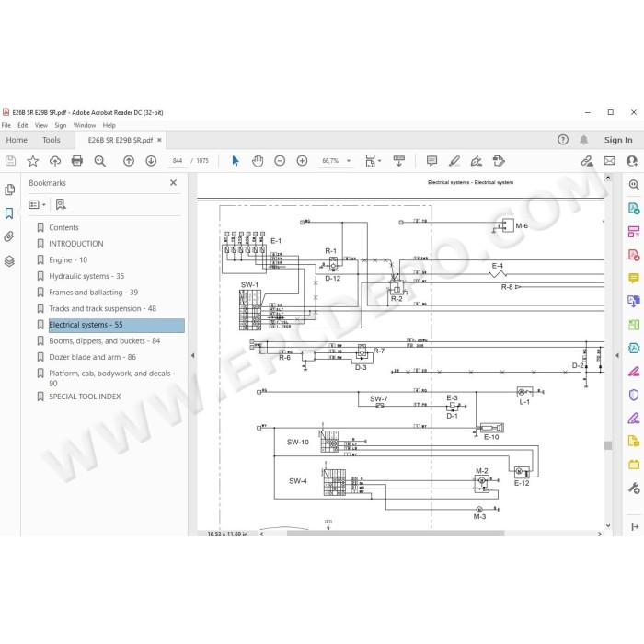Zoom out with the minus icon
The height and width of the screenshot is (644, 644).
pyautogui.click(x=280, y=161)
